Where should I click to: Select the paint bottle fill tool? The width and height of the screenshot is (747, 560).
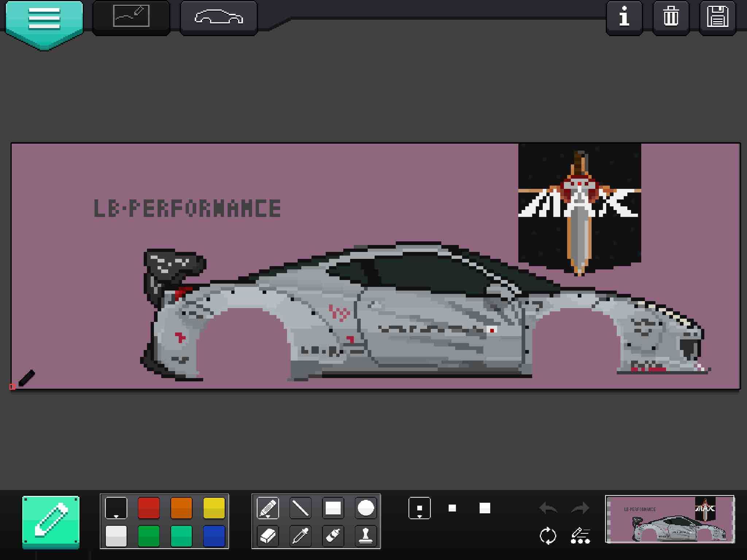333,536
